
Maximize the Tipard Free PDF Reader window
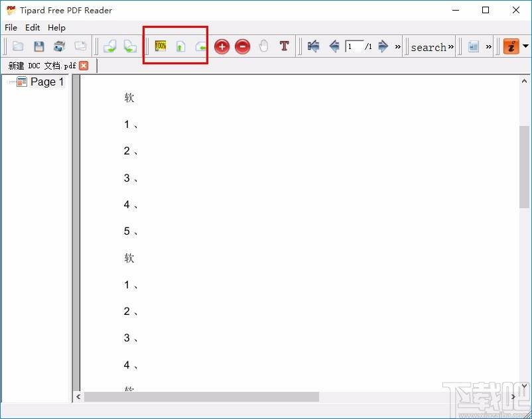(486, 10)
